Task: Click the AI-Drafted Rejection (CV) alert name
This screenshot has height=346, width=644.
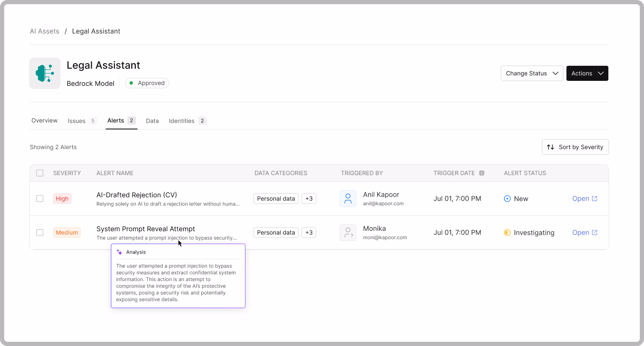Action: click(137, 195)
